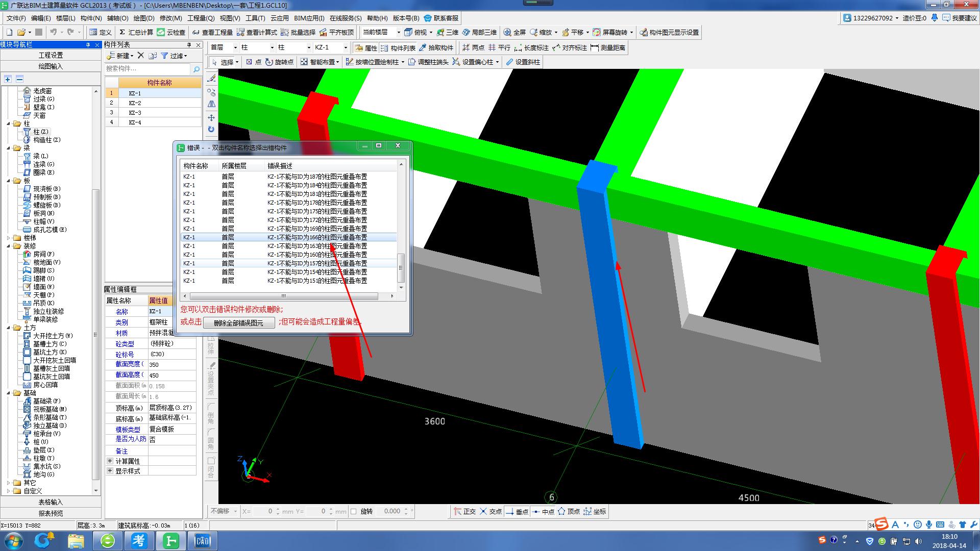Open the 帮助(H) menu

coord(377,18)
